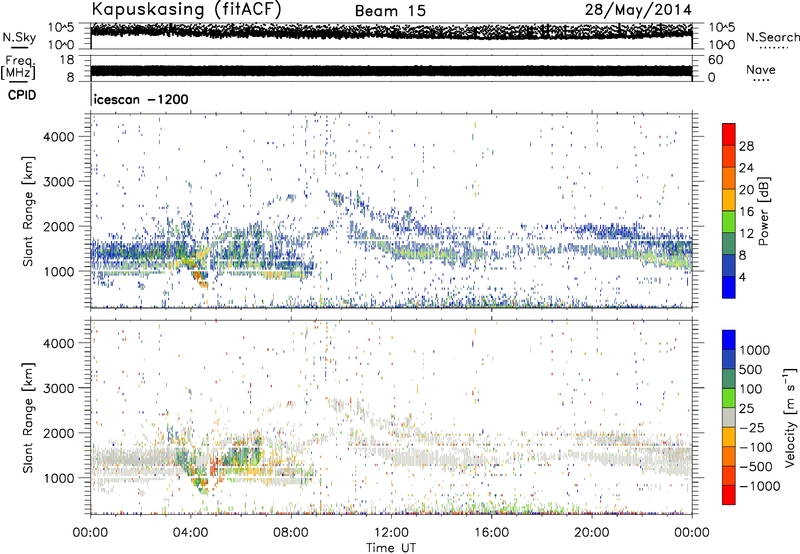Click the '4' Power colorbar tick value
The width and height of the screenshot is (800, 554).
[x=743, y=277]
